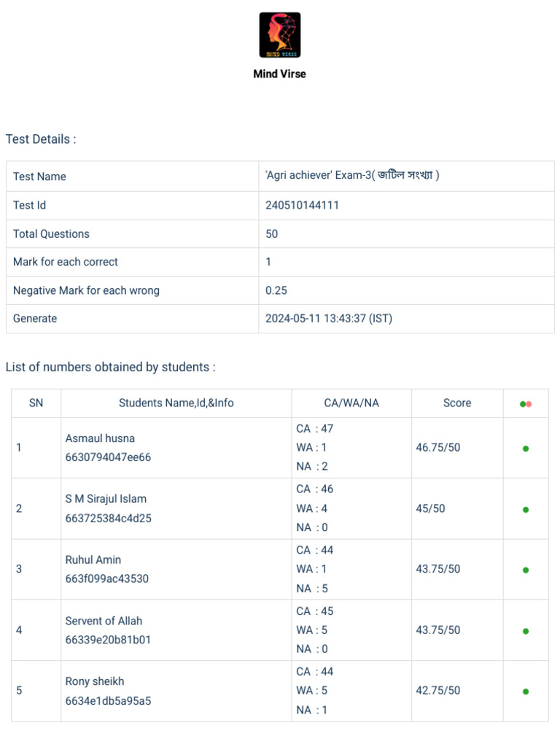Click the green dot in Rony sheikh's row
The width and height of the screenshot is (560, 747).
pyautogui.click(x=526, y=692)
